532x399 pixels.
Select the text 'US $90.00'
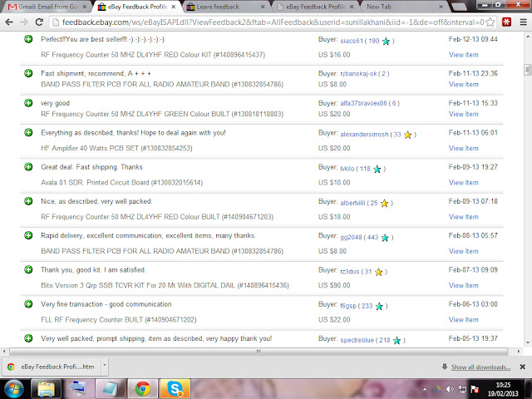pos(334,285)
